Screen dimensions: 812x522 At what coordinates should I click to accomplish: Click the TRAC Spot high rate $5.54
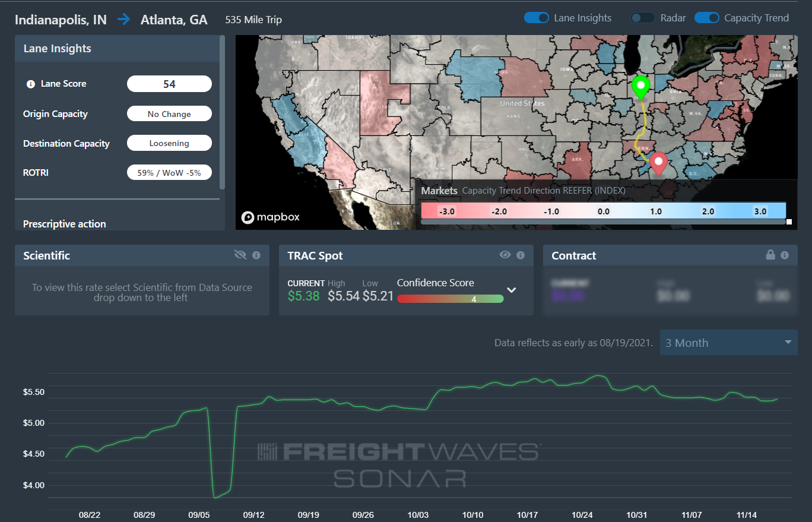coord(344,296)
